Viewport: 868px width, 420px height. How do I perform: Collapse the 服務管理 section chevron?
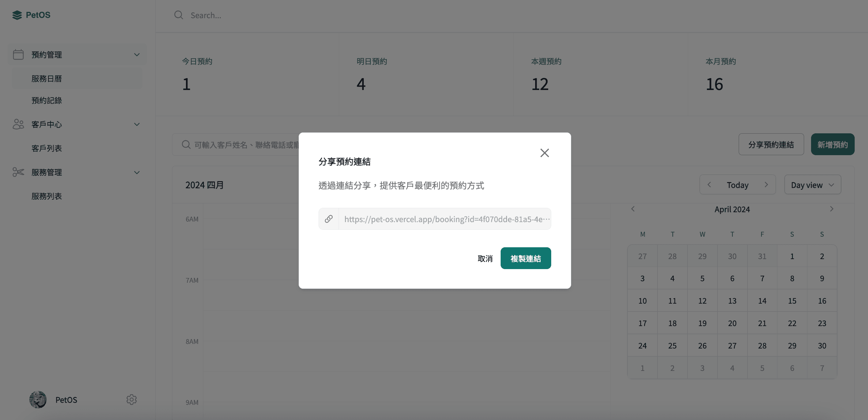[x=137, y=173]
